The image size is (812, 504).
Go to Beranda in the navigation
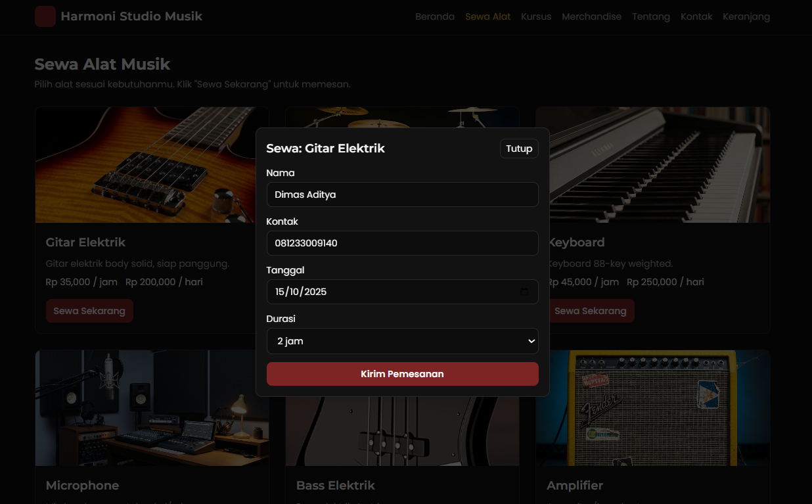click(x=434, y=16)
